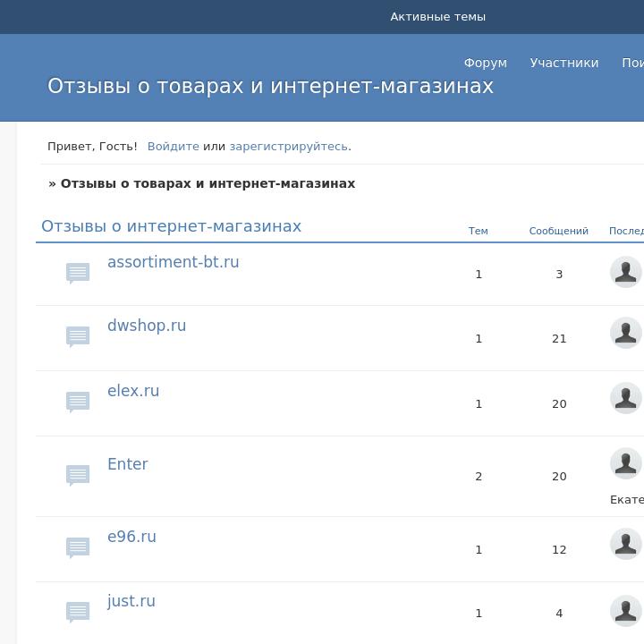Click the breadcrumb Отзывы о товарах и интернет-магазинах
The image size is (644, 644).
[x=208, y=183]
